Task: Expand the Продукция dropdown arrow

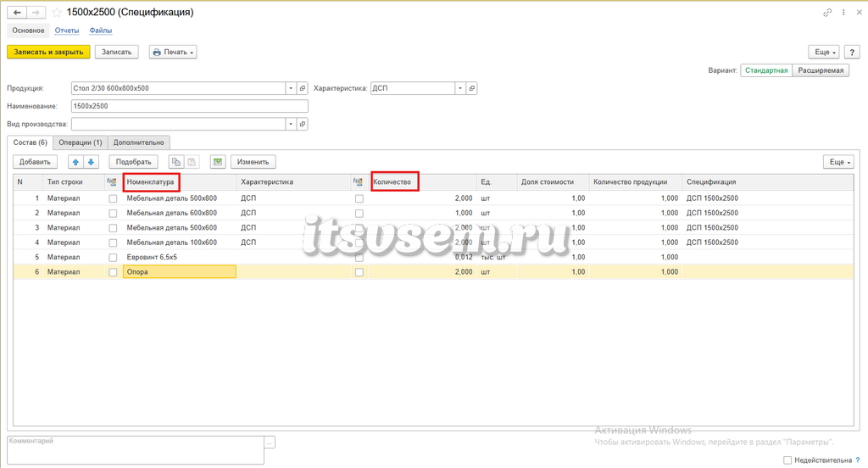Action: click(x=292, y=88)
